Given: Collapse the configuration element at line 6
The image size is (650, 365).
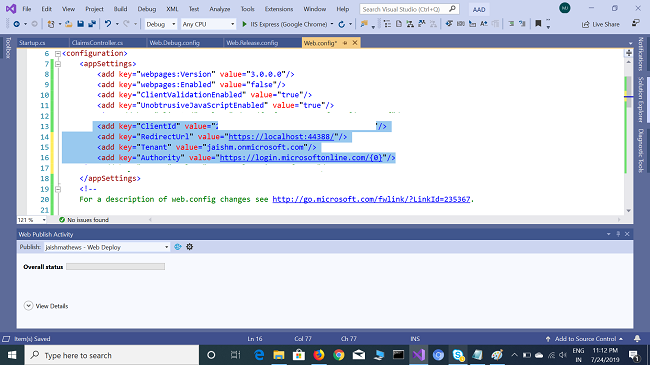Looking at the screenshot, I should click(58, 54).
